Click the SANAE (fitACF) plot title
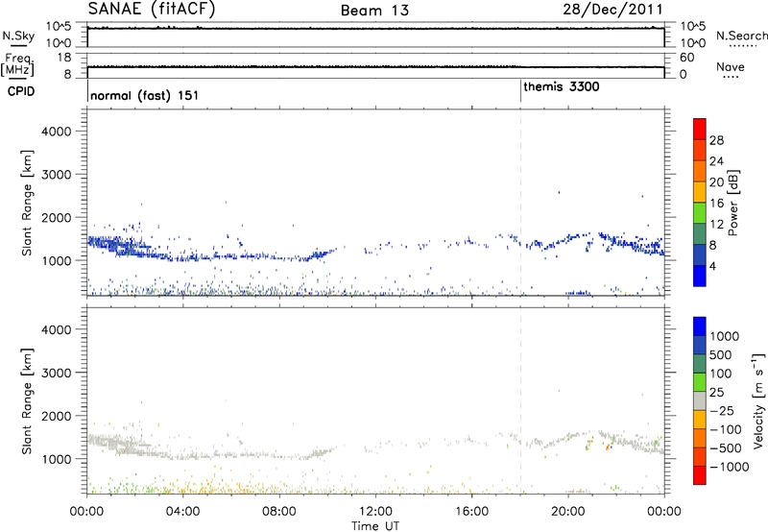Screen dimensions: 768x532 pos(152,10)
